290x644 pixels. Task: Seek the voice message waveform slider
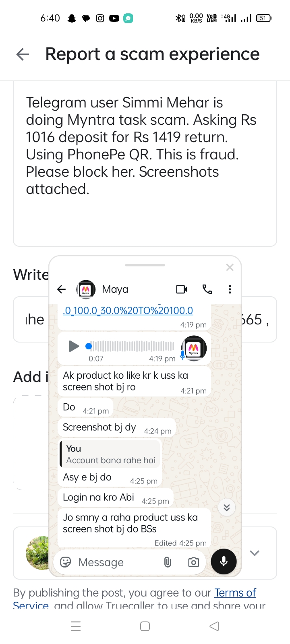pos(131,346)
